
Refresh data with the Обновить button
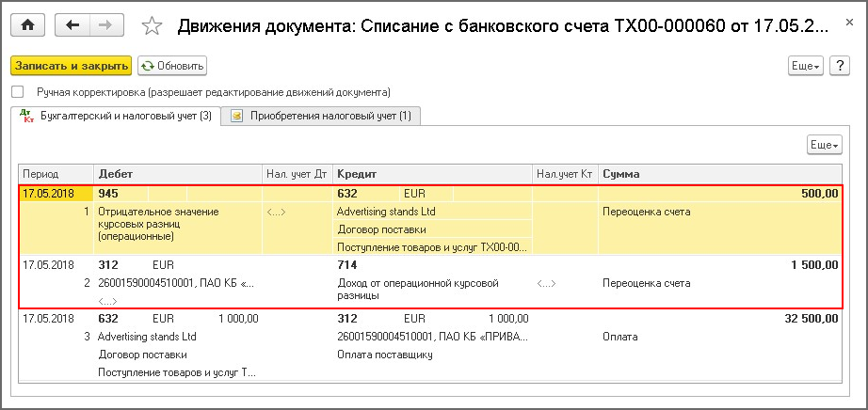point(171,66)
